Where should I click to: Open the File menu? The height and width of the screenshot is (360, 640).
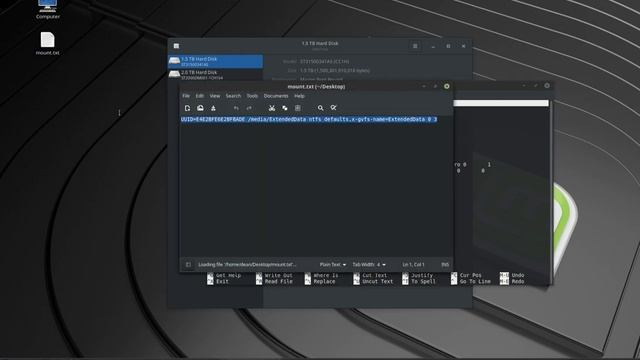coord(186,96)
